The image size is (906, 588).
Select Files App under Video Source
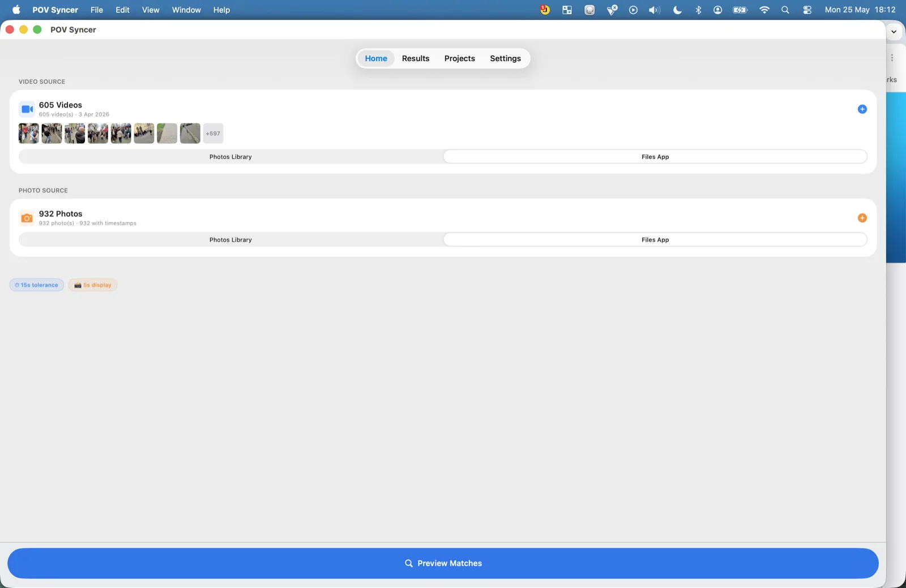coord(655,157)
